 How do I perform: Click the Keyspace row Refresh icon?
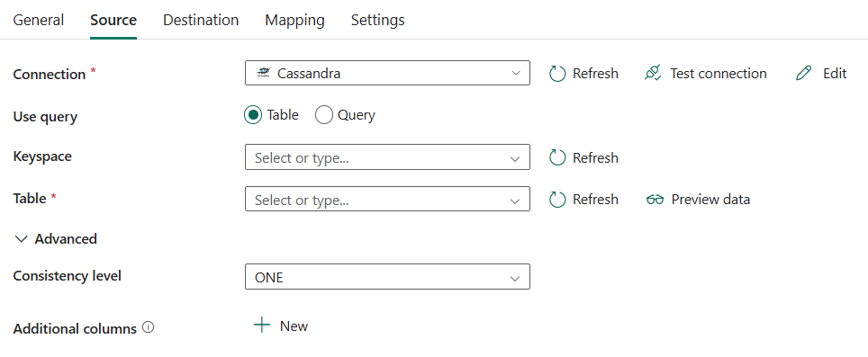556,157
